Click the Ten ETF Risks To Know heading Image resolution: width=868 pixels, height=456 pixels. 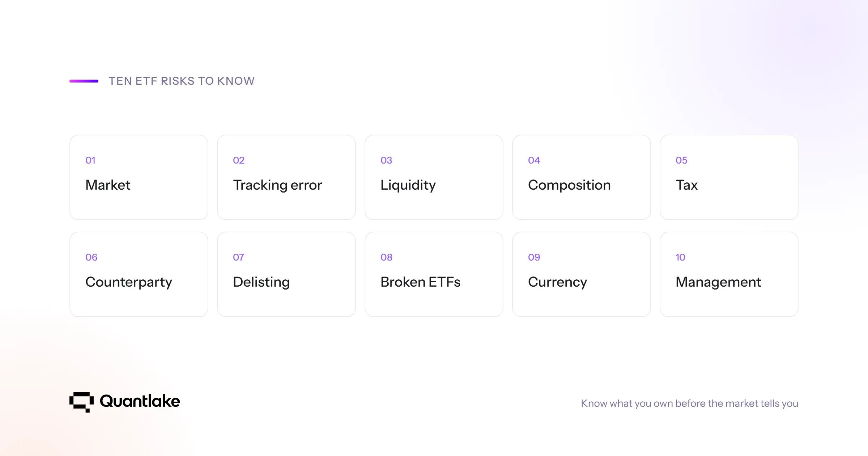click(x=182, y=81)
